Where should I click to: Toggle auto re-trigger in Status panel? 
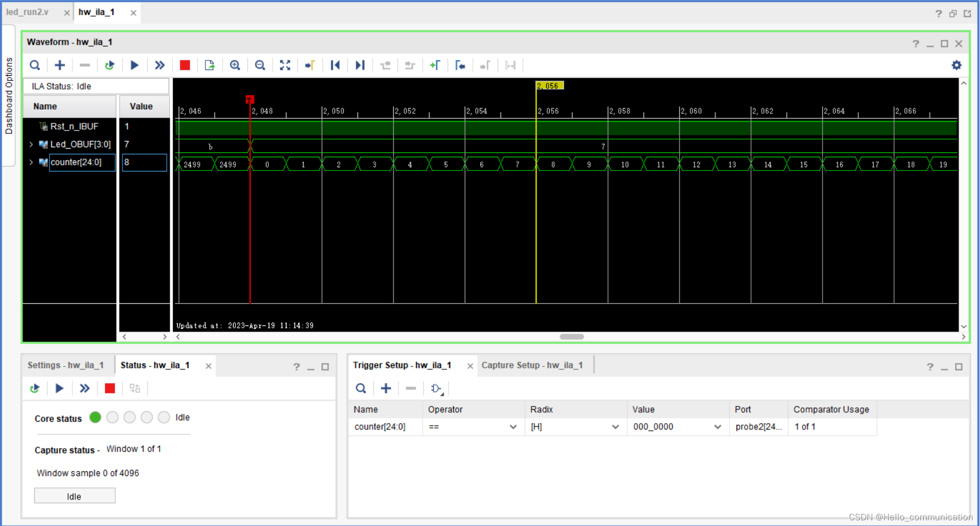pos(34,388)
